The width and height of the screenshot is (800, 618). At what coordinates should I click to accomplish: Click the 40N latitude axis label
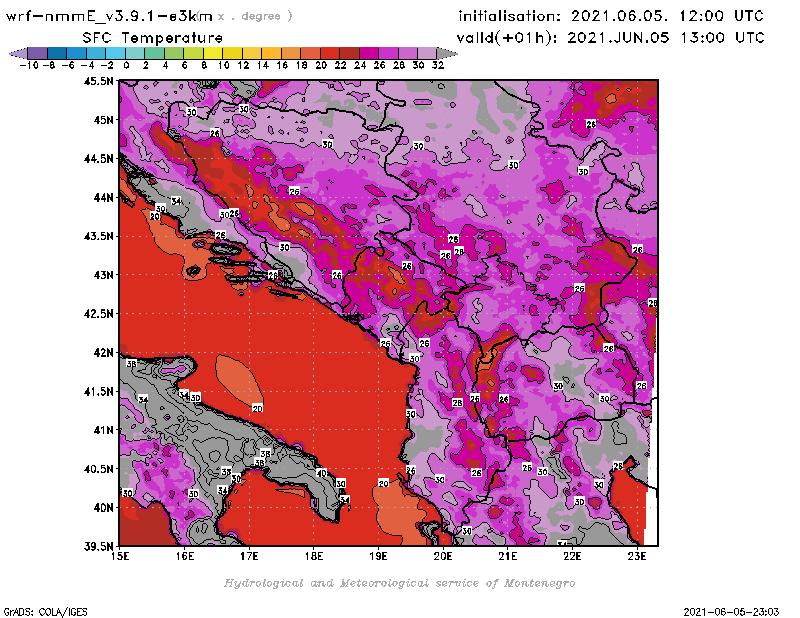pyautogui.click(x=103, y=508)
